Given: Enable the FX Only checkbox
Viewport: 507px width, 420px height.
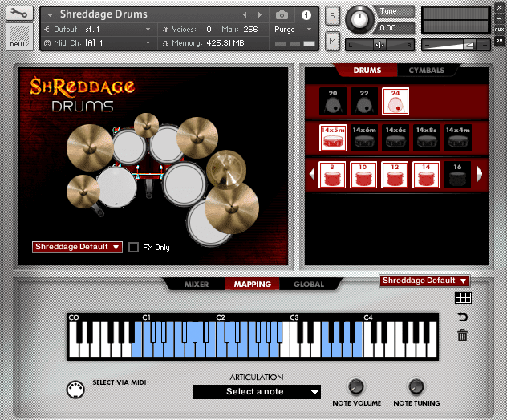Looking at the screenshot, I should click(133, 247).
